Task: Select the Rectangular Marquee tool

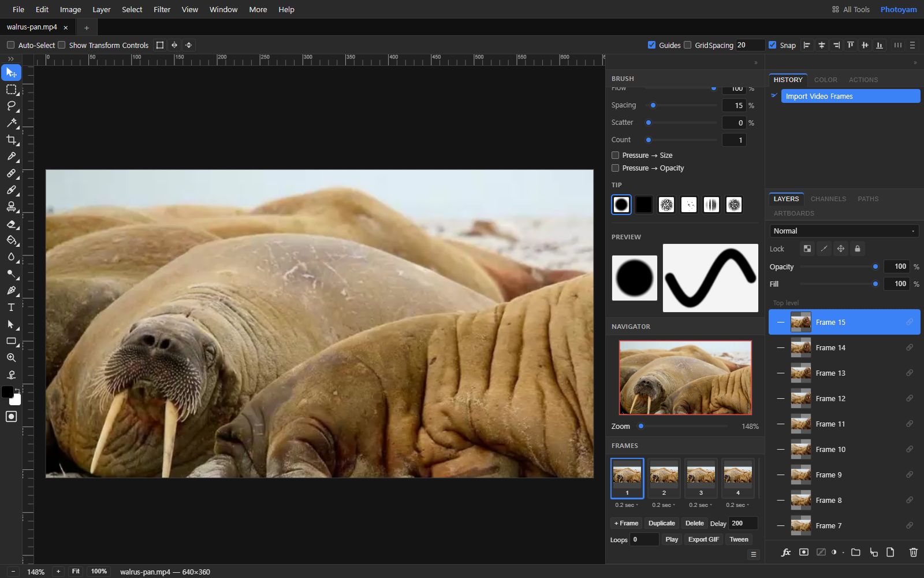Action: (x=11, y=89)
